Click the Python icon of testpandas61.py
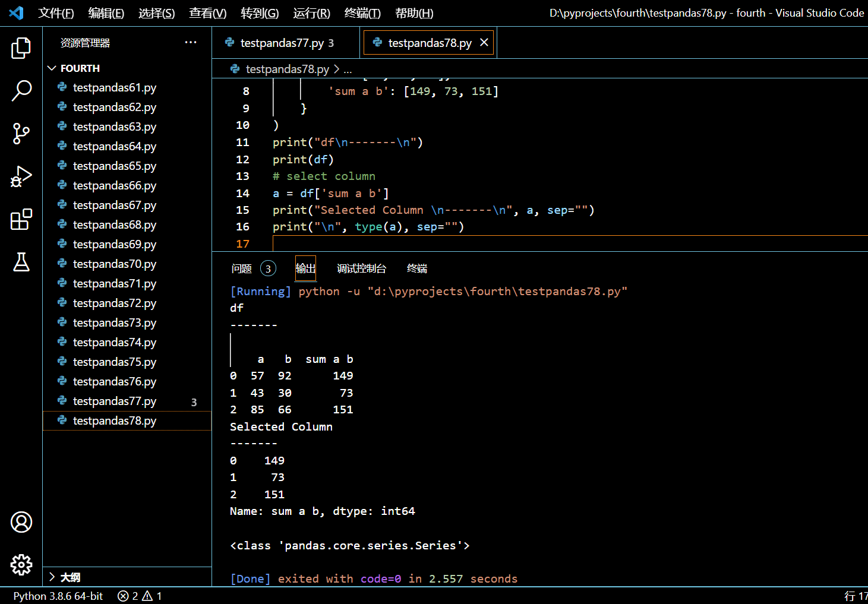Image resolution: width=868 pixels, height=604 pixels. pyautogui.click(x=62, y=87)
